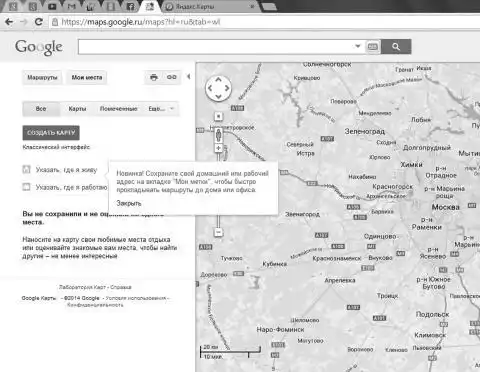Click the Апрелевка label on the map

click(x=340, y=280)
